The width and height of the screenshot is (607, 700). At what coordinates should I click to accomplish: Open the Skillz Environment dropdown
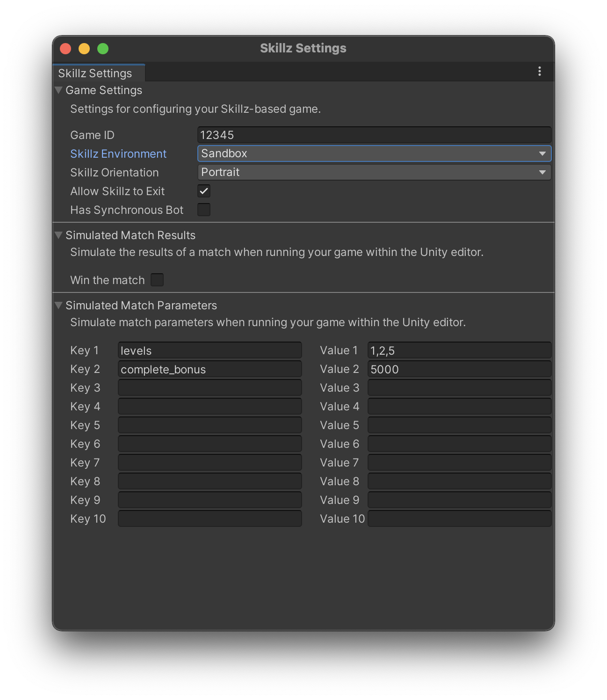374,153
